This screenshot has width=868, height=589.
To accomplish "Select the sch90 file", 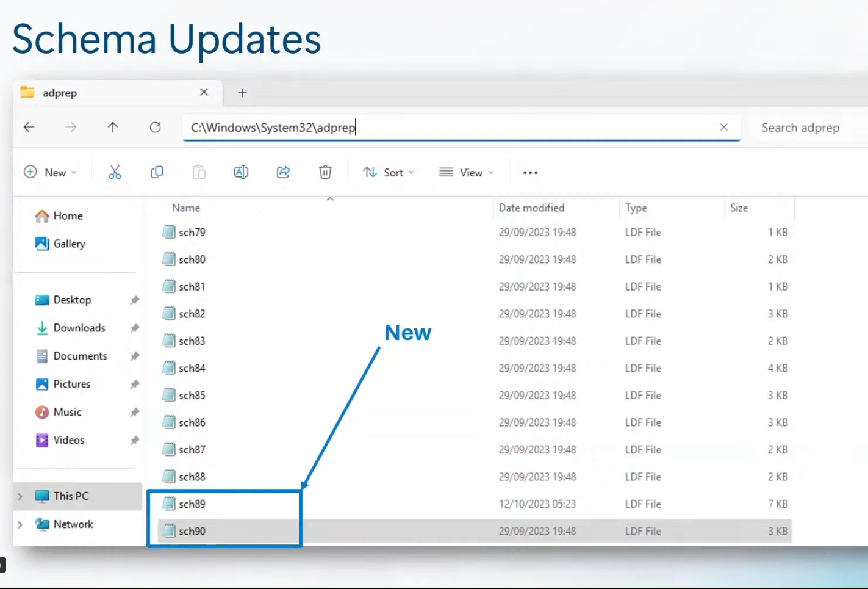I will coord(475,531).
